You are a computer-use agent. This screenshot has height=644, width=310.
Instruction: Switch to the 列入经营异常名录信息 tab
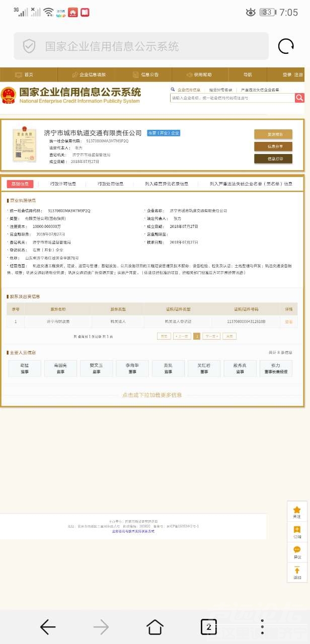[167, 184]
